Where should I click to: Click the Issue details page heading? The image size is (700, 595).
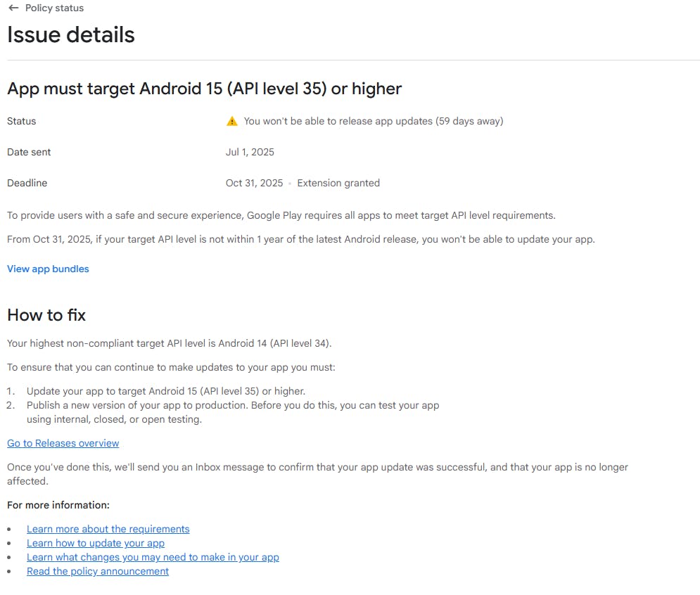tap(71, 35)
